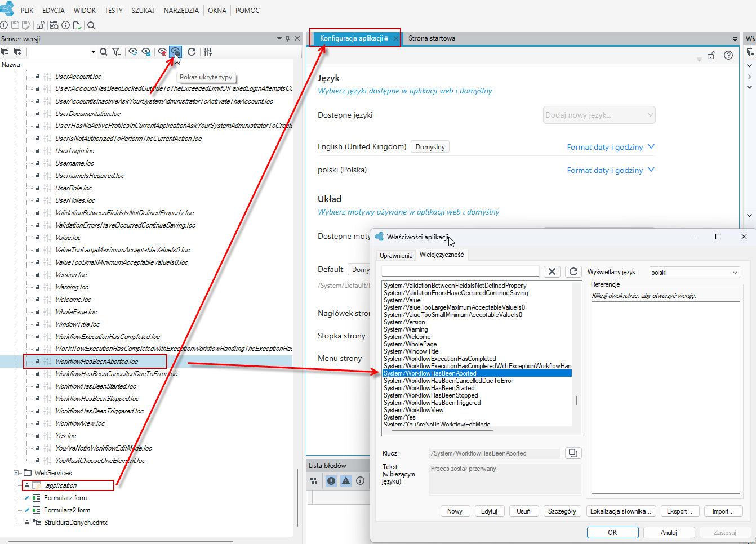756x544 pixels.
Task: Click the refresh icon in Serwer wersji toolbar
Action: pos(192,52)
